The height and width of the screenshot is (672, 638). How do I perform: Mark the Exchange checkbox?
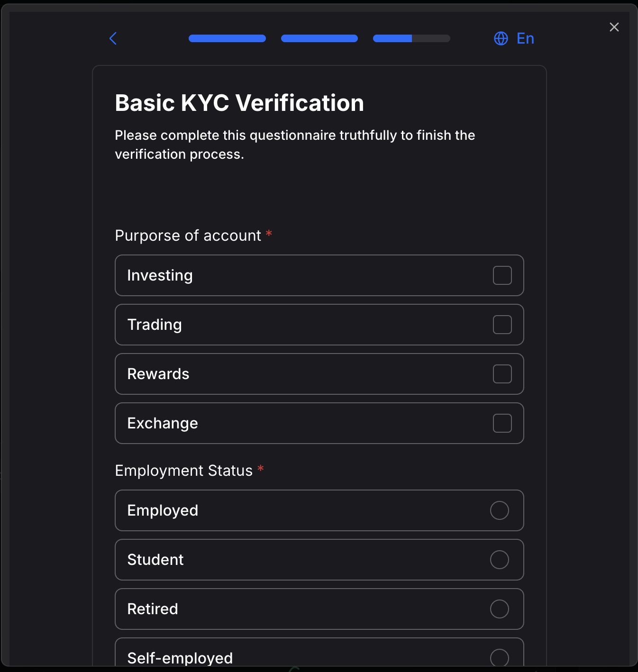tap(502, 423)
